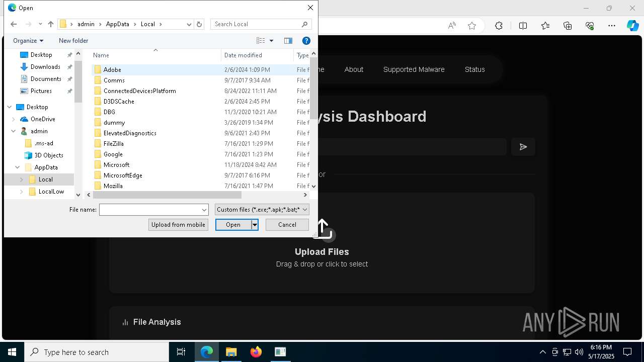The image size is (644, 362).
Task: Add page to favorites star
Action: coord(472,26)
